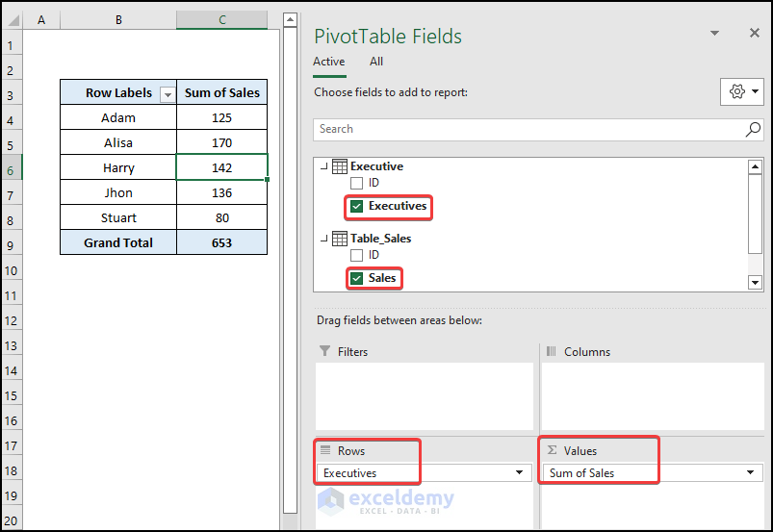
Task: Click the Values sigma icon
Action: [x=553, y=450]
